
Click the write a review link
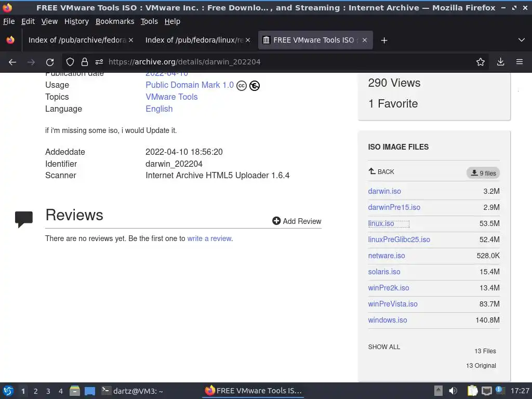[x=209, y=238]
